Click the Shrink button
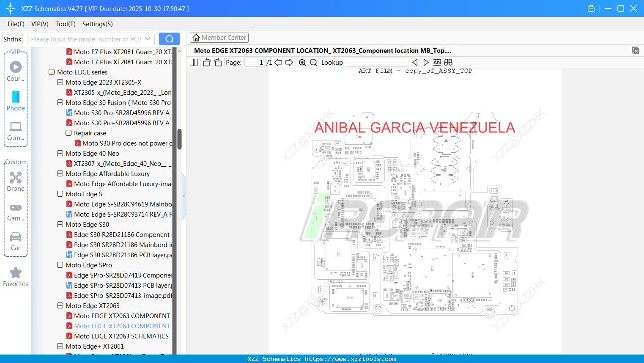Screen dimensions: 644x363 [x=12, y=39]
